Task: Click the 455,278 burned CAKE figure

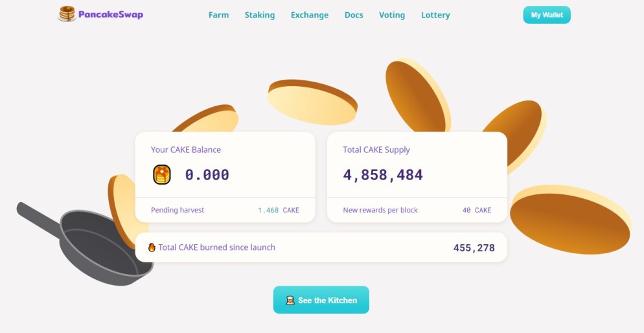Action: coord(474,247)
